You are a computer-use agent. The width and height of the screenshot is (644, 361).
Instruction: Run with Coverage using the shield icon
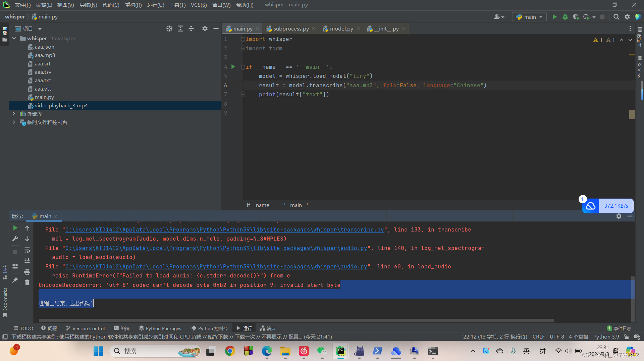point(576,17)
